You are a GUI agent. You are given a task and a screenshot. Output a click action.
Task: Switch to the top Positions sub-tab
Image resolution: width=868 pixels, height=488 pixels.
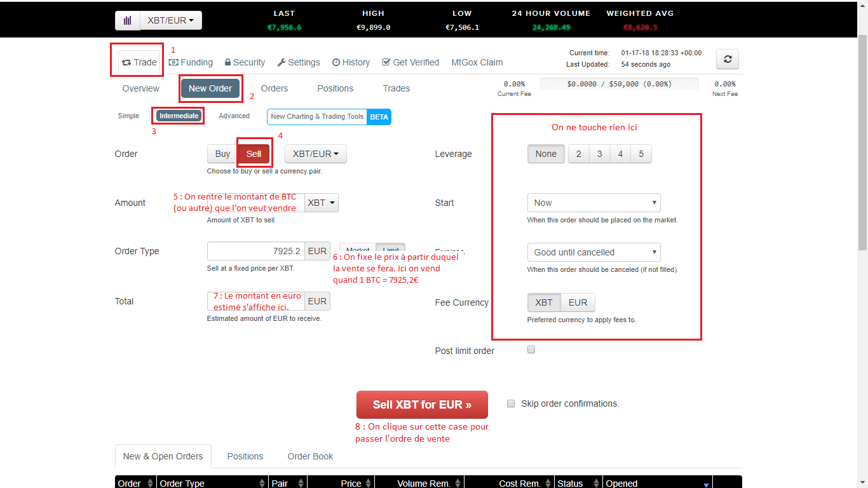click(336, 88)
